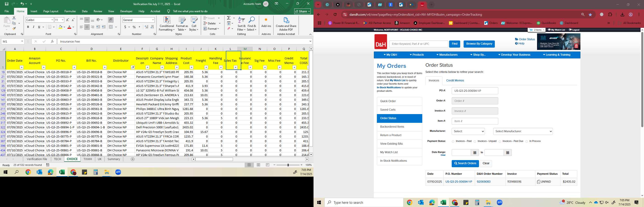The height and width of the screenshot is (207, 644).
Task: Open the General number format dropdown
Action: click(153, 20)
